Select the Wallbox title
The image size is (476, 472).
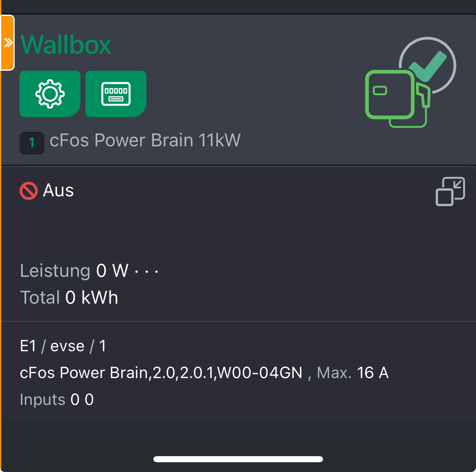[x=66, y=45]
